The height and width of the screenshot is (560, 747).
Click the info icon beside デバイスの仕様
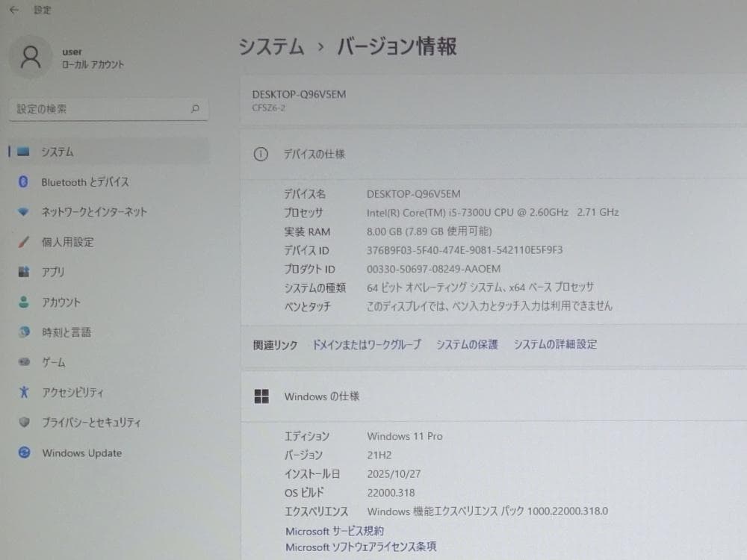tap(261, 155)
